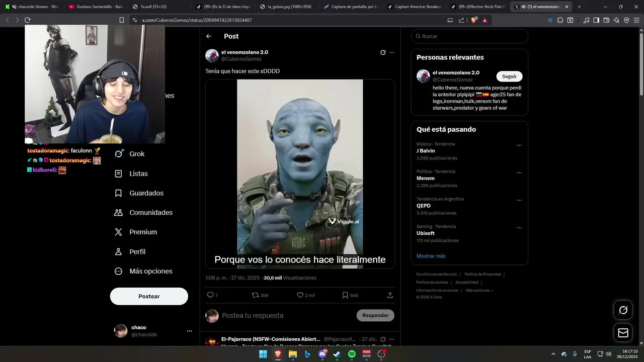Open options for QEPD trend
The height and width of the screenshot is (362, 644).
[x=519, y=200]
